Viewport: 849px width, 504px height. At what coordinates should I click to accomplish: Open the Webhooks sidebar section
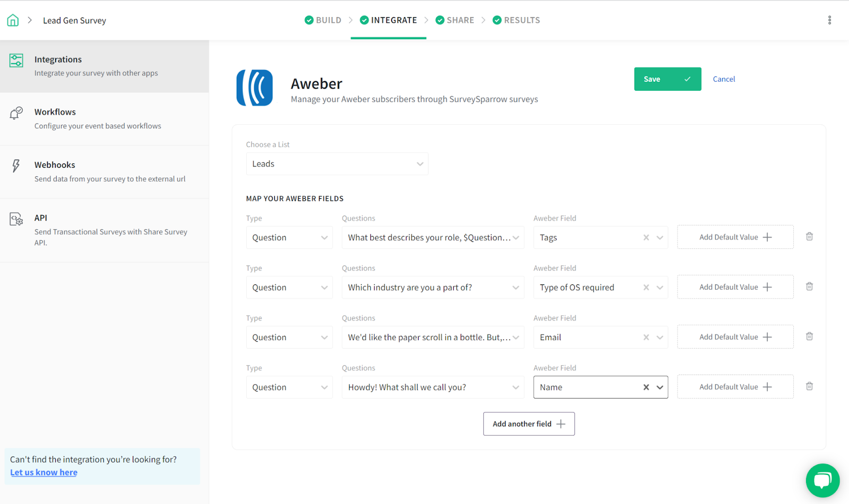(x=105, y=172)
